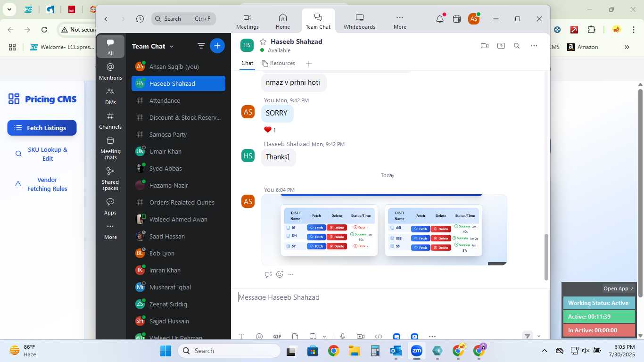Viewport: 644px width, 362px height.
Task: Open the Samosa Party channel
Action: pos(178,134)
